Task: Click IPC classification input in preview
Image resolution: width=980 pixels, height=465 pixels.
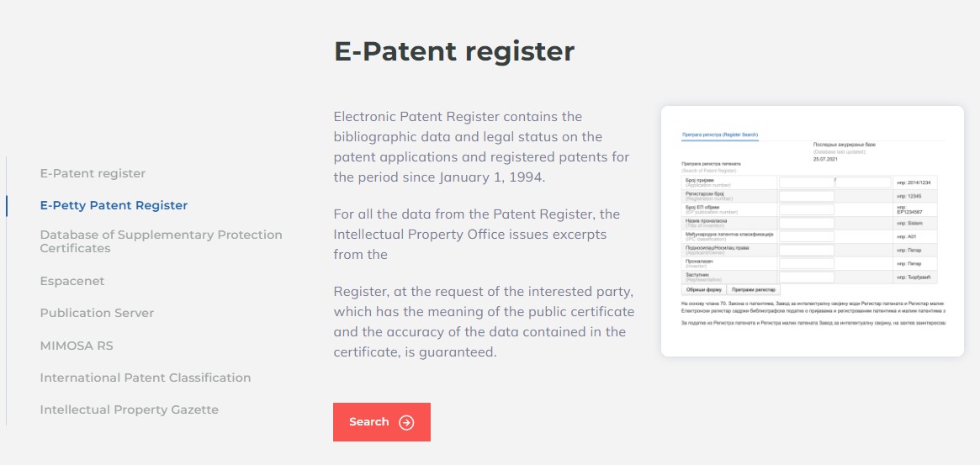Action: [x=806, y=237]
